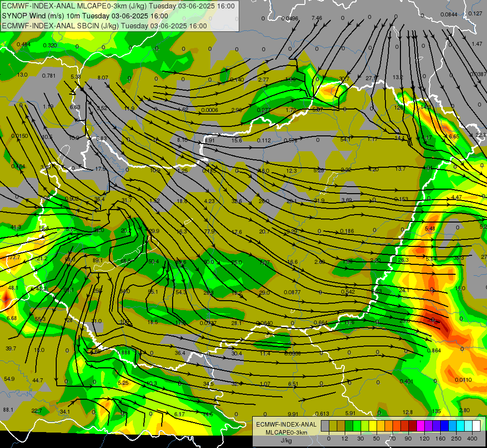
Task: Click the map value 68.5
Action: click(126, 261)
